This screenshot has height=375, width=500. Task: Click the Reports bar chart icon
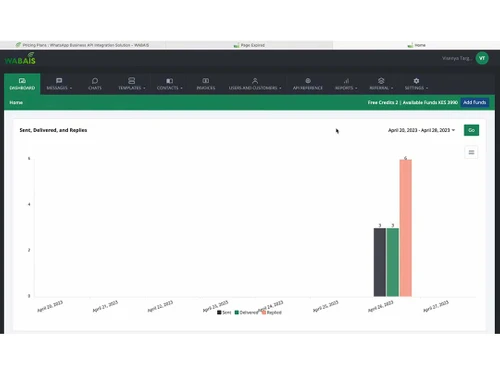(x=346, y=81)
